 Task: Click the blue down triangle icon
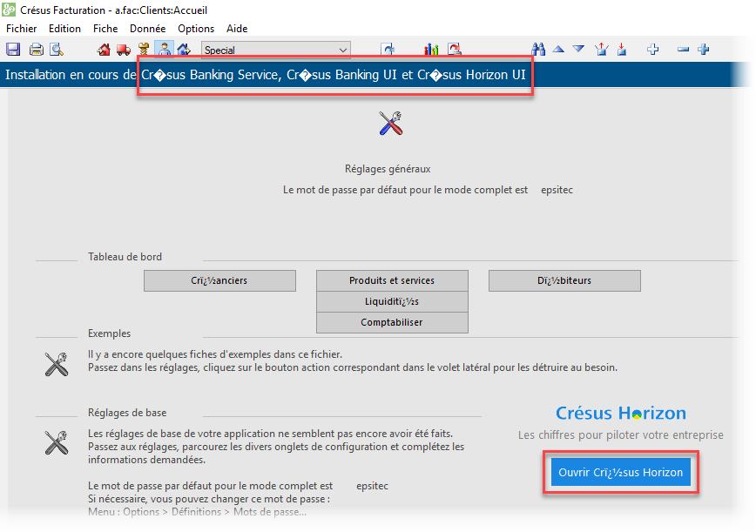pos(578,49)
